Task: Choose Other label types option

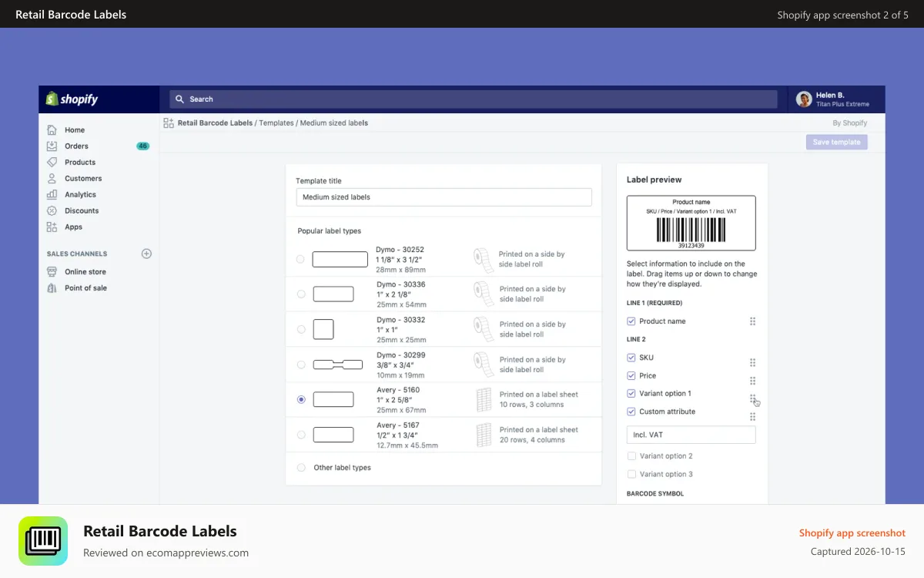Action: (300, 467)
